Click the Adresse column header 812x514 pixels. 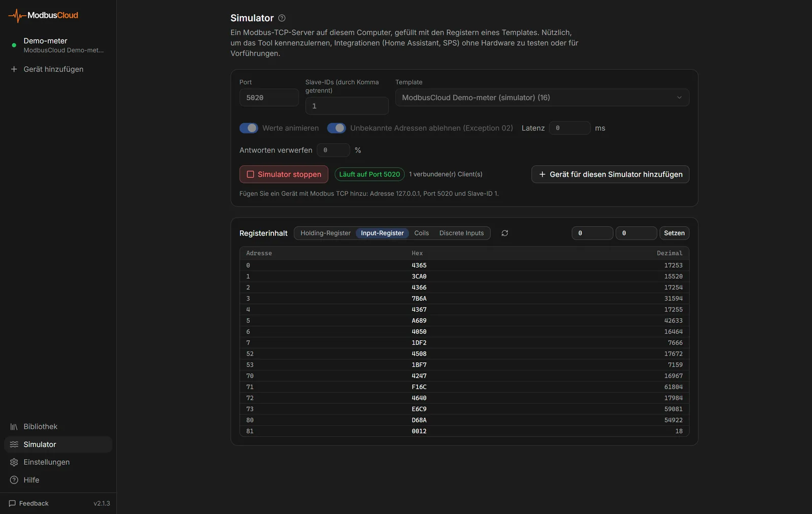click(259, 253)
